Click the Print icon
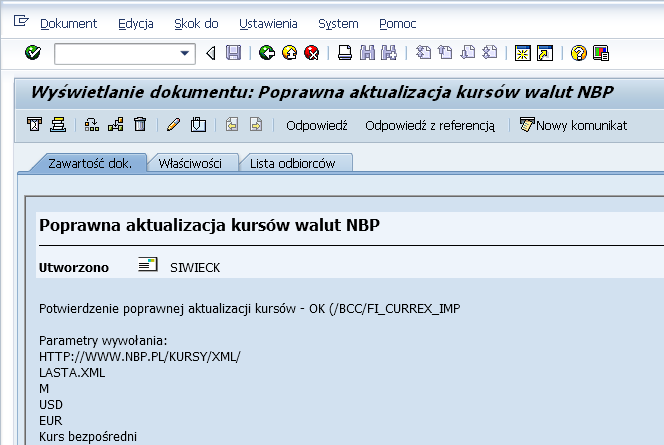 pos(345,53)
